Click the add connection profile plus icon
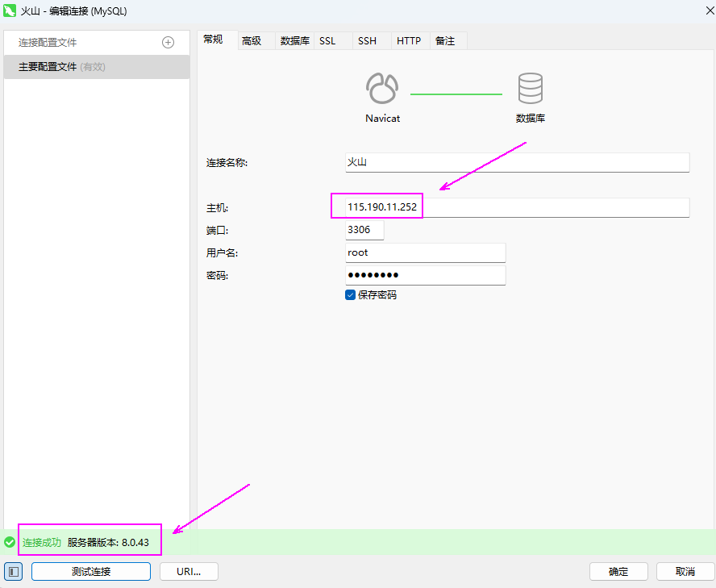 click(x=169, y=43)
